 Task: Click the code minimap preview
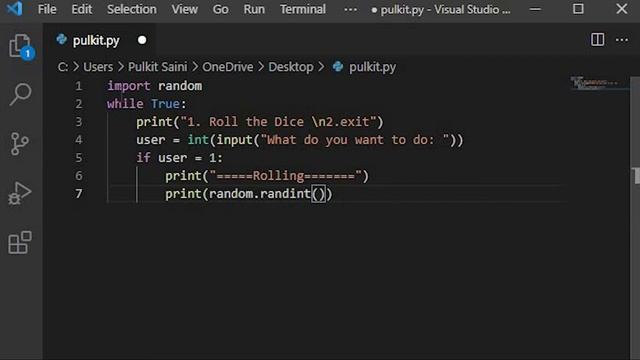595,83
